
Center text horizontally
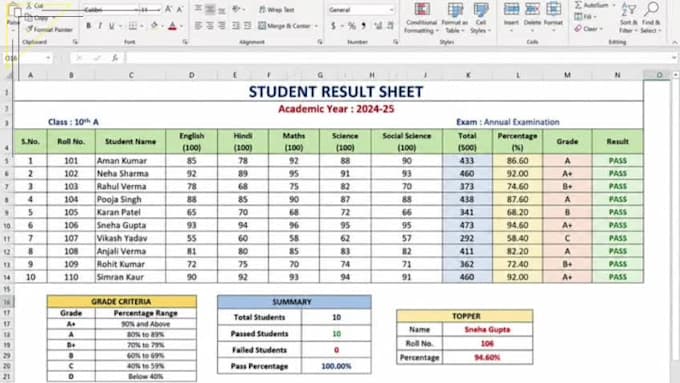(x=210, y=26)
